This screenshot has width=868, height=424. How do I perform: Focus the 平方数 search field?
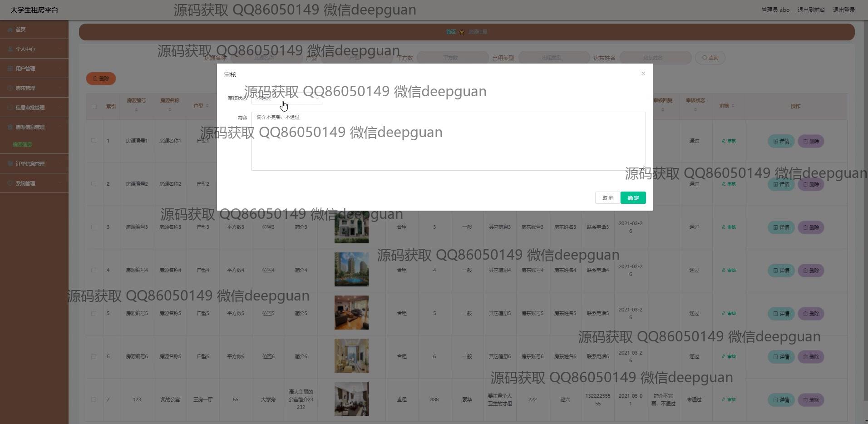[x=453, y=58]
